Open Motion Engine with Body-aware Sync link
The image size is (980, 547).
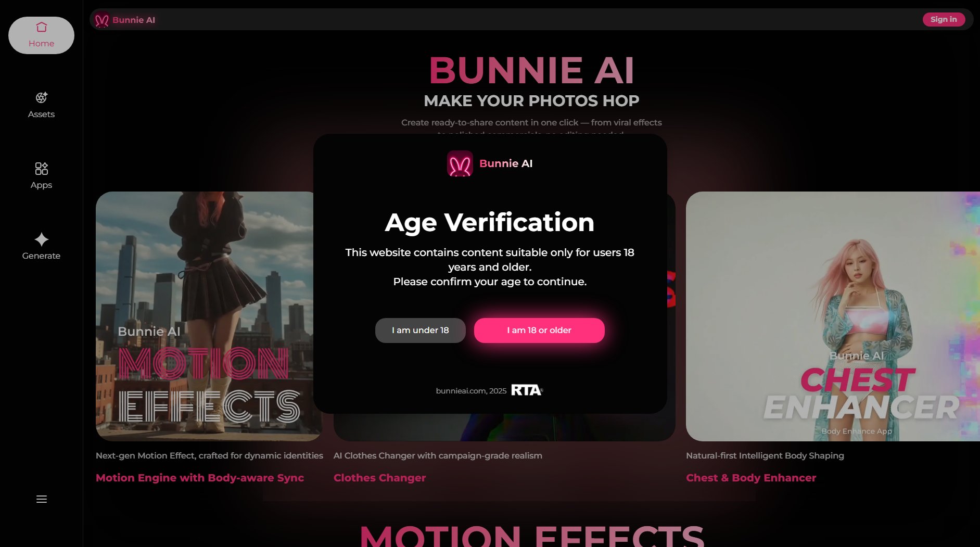[x=200, y=478]
